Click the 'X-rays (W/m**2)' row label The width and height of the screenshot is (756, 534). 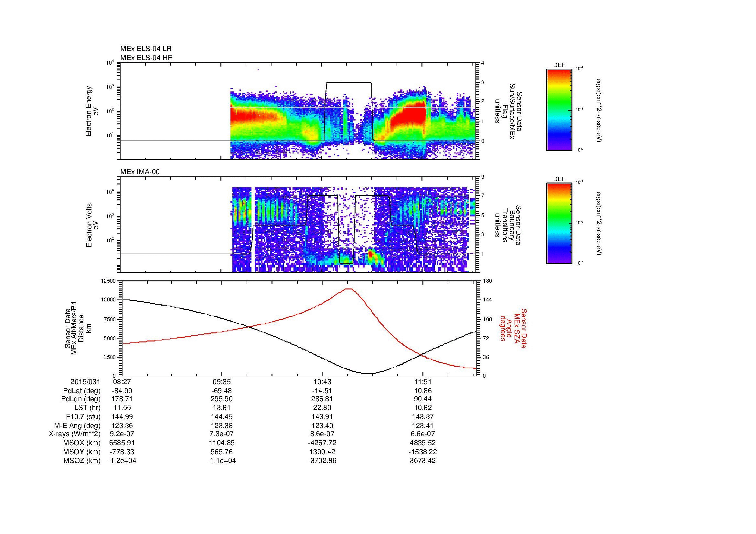tap(74, 434)
